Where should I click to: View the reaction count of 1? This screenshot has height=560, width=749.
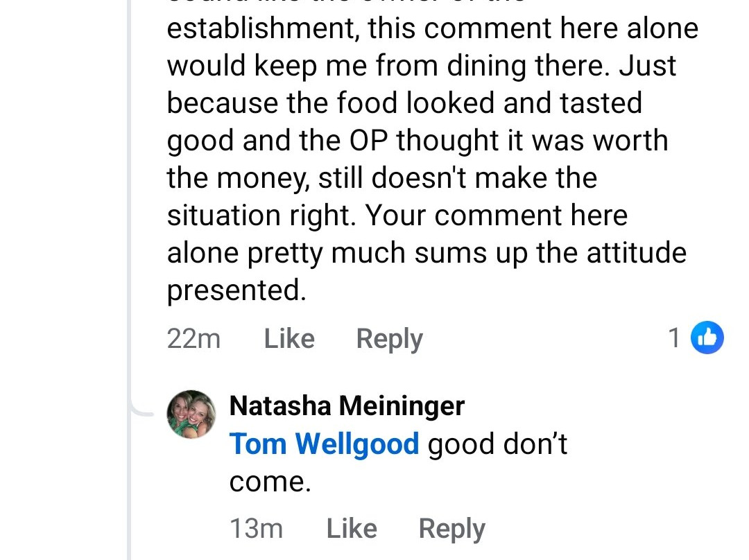click(673, 338)
